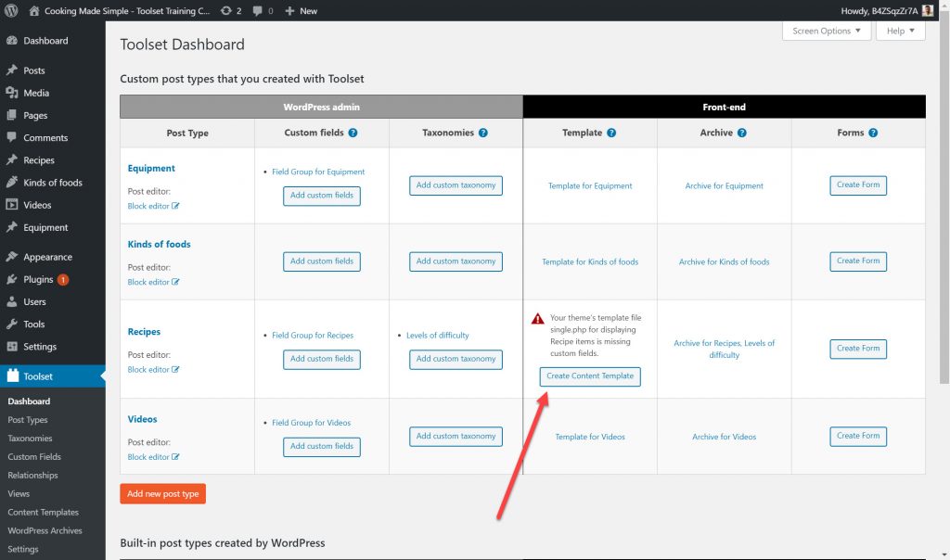
Task: Click the Taxonomies help question icon
Action: point(482,133)
